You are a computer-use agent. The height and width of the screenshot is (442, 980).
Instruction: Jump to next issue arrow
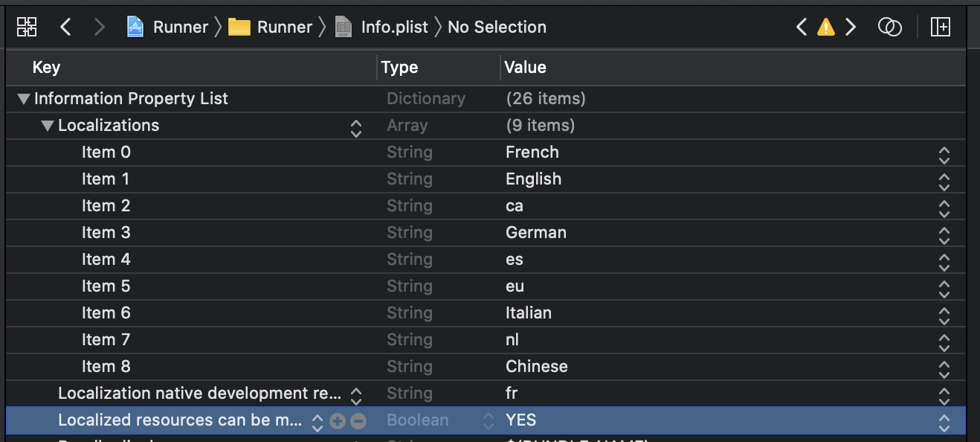[x=851, y=27]
